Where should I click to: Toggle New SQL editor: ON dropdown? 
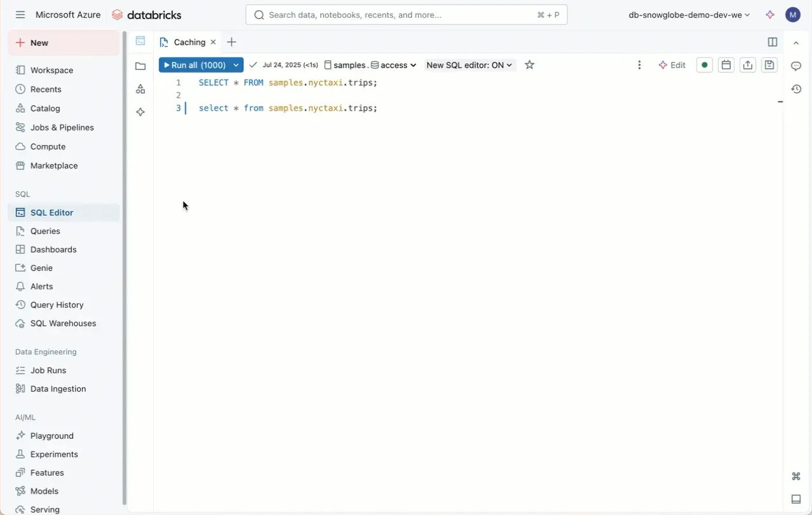470,65
